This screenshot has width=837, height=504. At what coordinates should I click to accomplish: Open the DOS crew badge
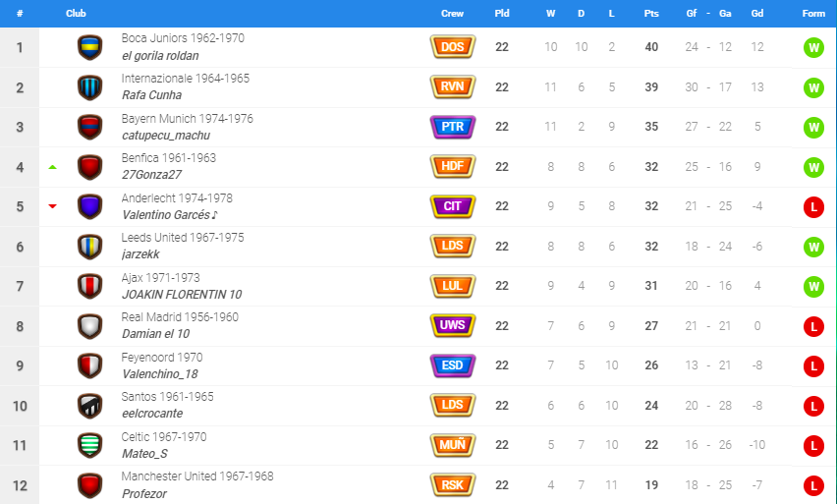453,47
